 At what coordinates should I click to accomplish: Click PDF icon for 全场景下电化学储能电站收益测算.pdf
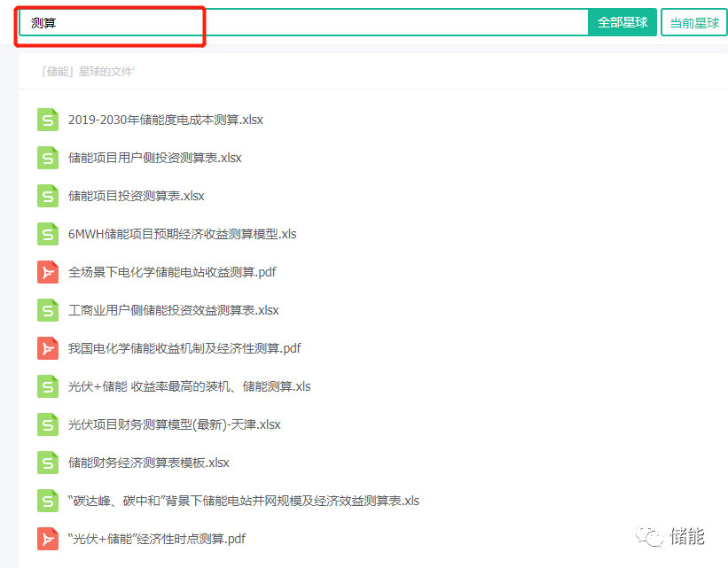click(47, 272)
